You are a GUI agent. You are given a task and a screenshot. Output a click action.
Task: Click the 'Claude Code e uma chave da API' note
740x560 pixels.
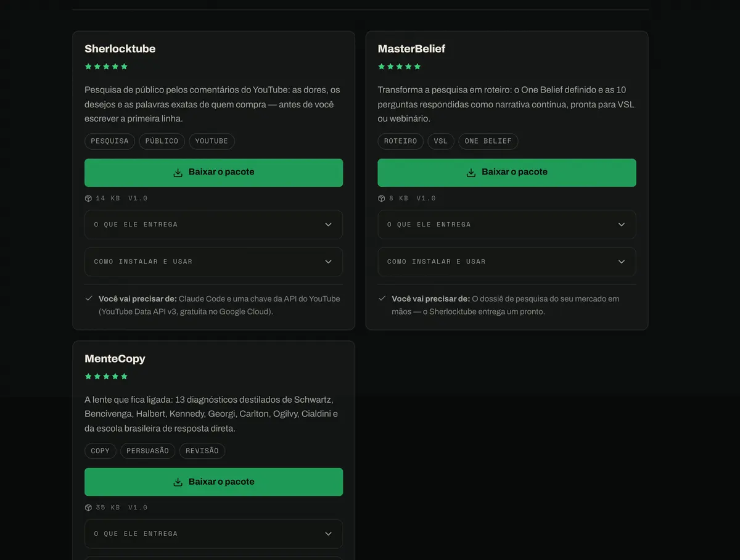(x=220, y=305)
